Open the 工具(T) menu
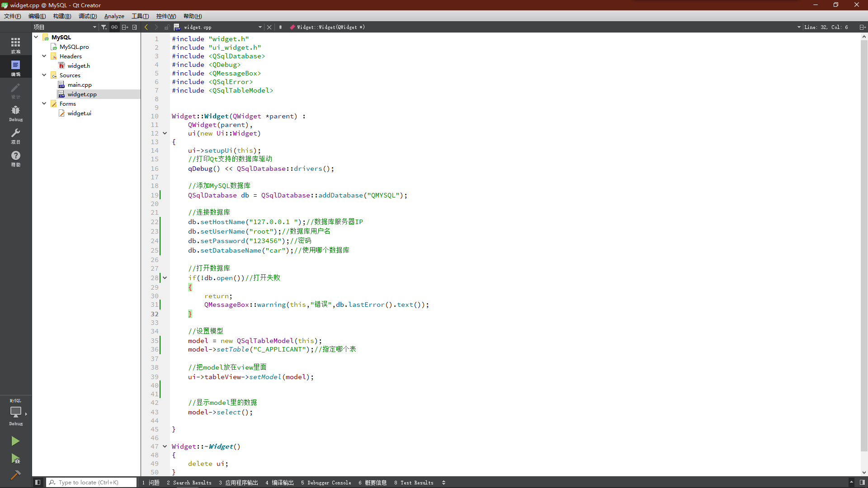 140,16
